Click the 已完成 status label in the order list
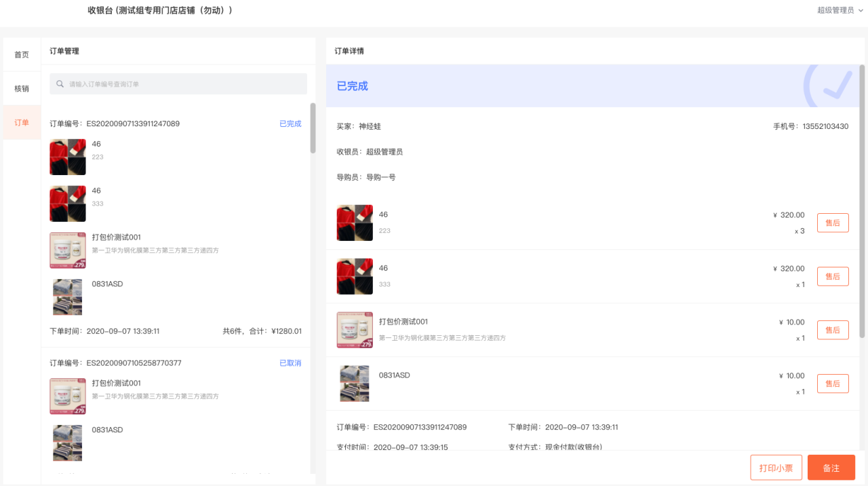Image resolution: width=868 pixels, height=486 pixels. 290,124
